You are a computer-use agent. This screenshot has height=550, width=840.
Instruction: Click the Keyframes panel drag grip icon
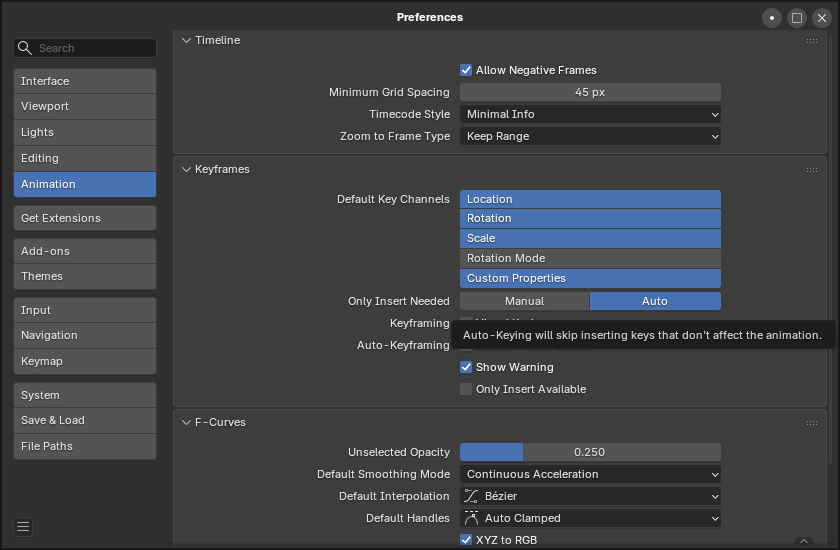[812, 170]
